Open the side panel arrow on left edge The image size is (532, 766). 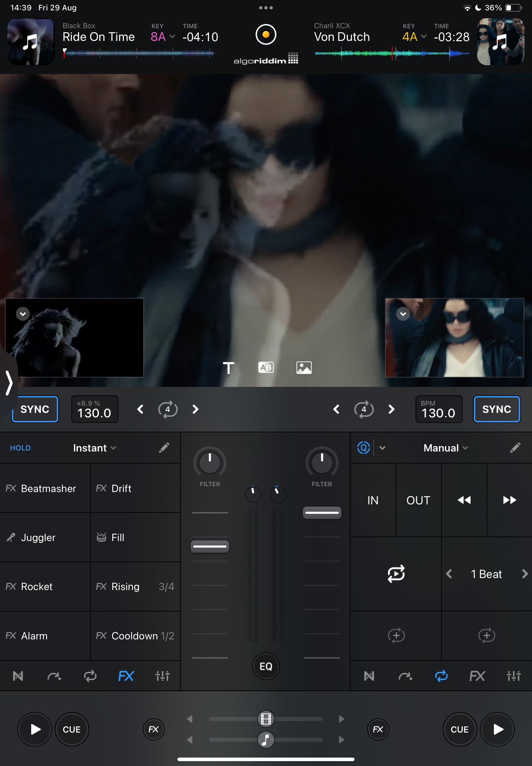9,383
